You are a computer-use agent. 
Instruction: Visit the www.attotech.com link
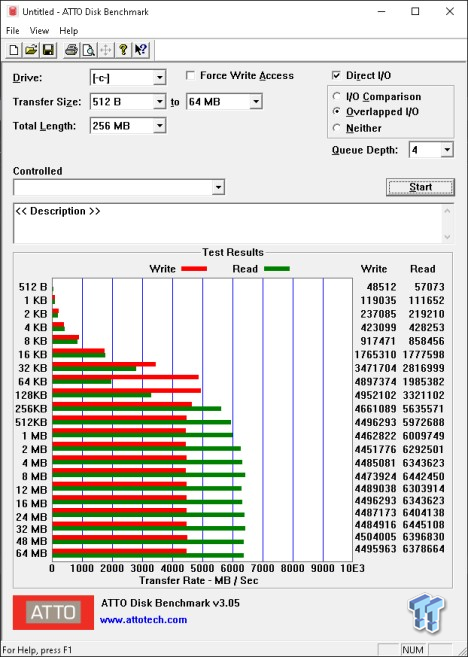click(143, 620)
